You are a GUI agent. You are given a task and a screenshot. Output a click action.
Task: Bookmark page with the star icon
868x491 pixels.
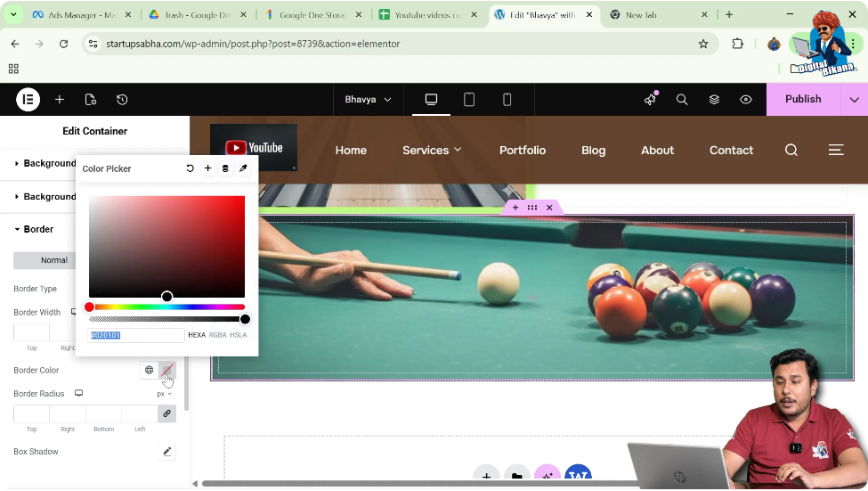[703, 44]
